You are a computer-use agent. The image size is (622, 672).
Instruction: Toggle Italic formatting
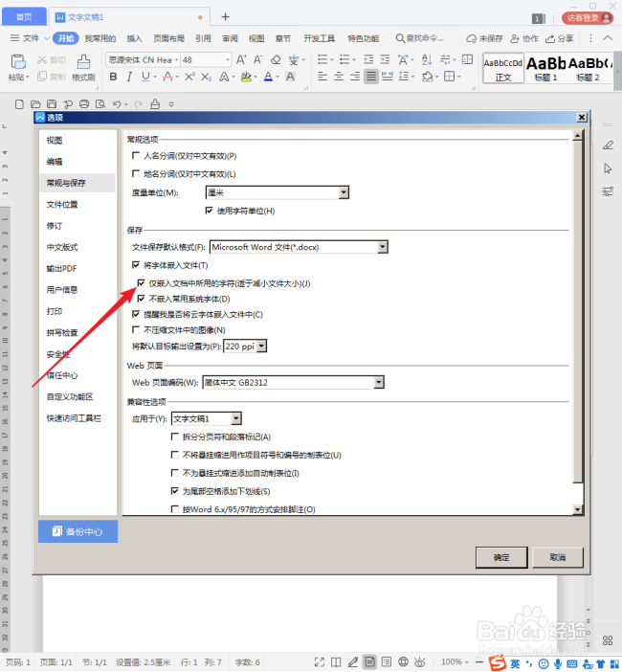(x=129, y=77)
